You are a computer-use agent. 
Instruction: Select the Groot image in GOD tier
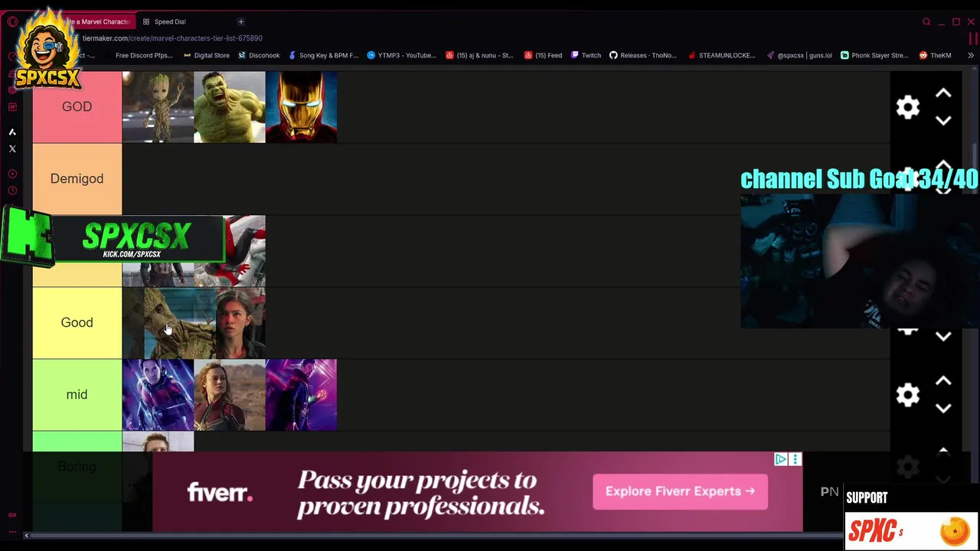158,107
